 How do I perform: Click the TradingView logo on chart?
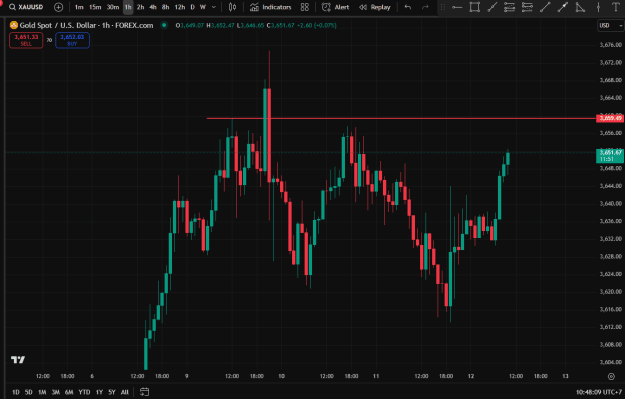[18, 360]
